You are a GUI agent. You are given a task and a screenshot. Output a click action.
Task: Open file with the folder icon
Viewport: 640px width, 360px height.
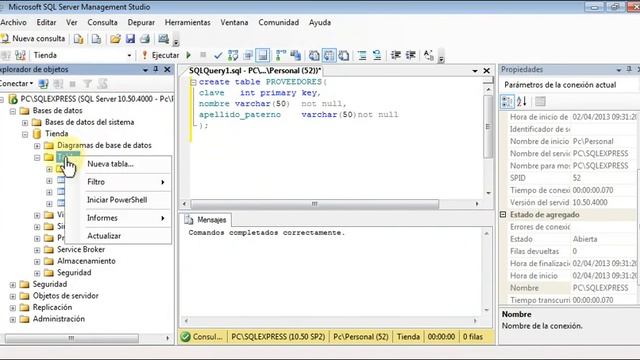(x=115, y=39)
